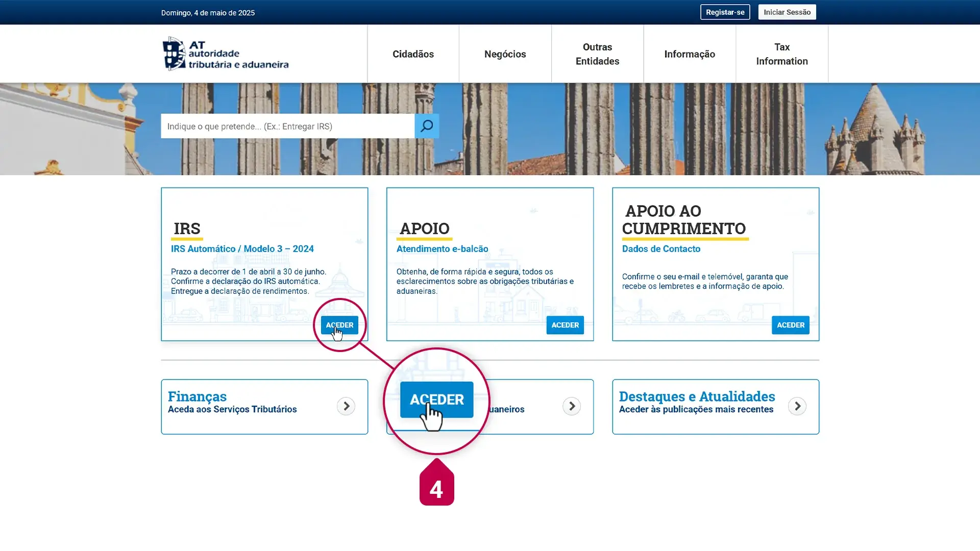
Task: Click ACEDER in the IRS card
Action: coord(339,325)
